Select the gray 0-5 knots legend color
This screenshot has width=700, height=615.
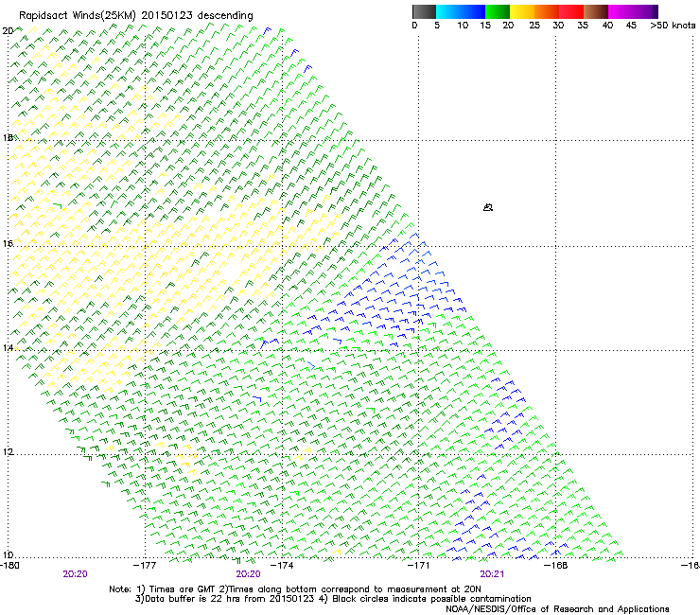pyautogui.click(x=424, y=11)
